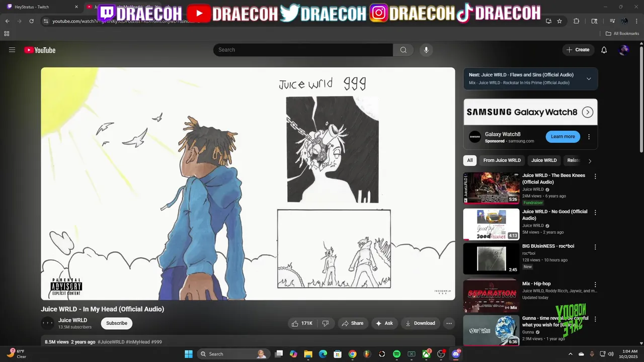Screen dimensions: 644x362
Task: Click Learn more on the Samsung ad
Action: pyautogui.click(x=562, y=137)
